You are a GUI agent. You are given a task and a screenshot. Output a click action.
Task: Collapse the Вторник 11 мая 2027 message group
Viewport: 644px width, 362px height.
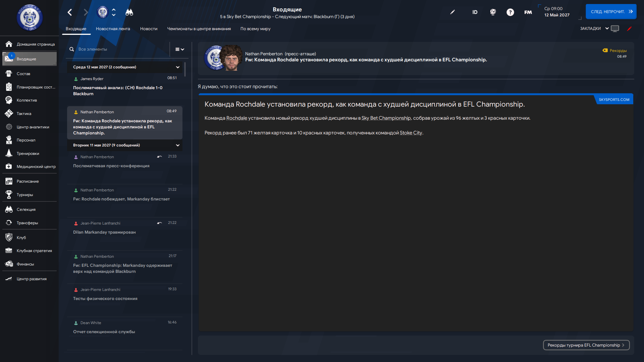(178, 145)
